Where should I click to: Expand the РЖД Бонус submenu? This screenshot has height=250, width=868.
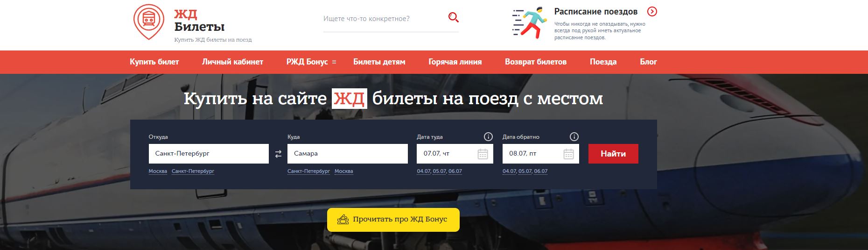(334, 62)
